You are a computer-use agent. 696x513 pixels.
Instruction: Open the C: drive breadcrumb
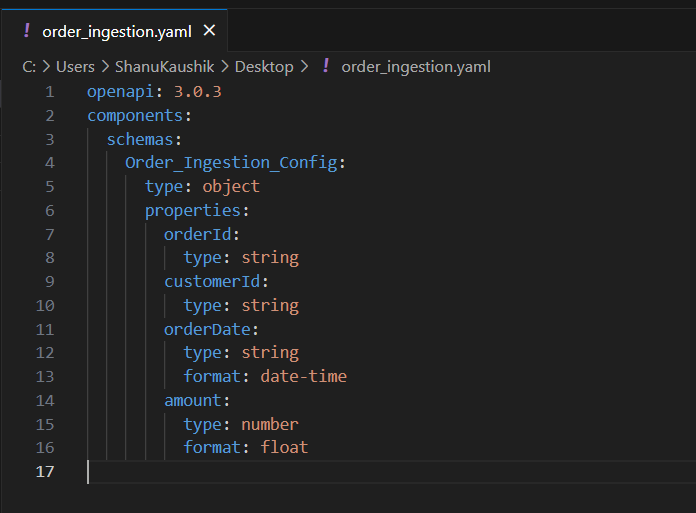tap(29, 67)
